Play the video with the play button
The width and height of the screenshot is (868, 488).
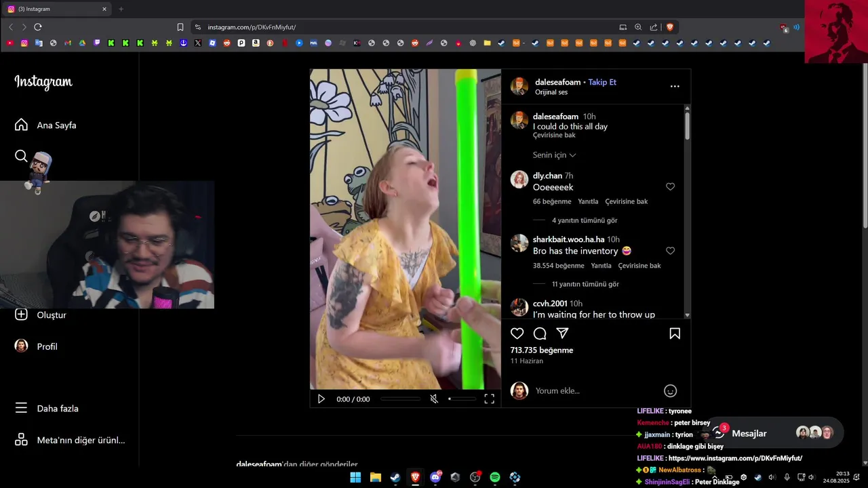point(321,399)
